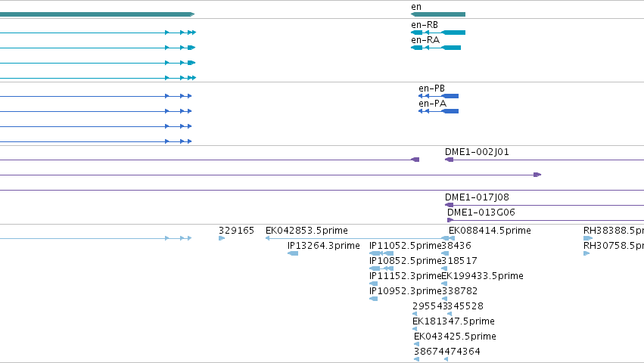Screen dimensions: 644x363
Task: Select the en-RA transcript glyph
Action: pos(436,48)
